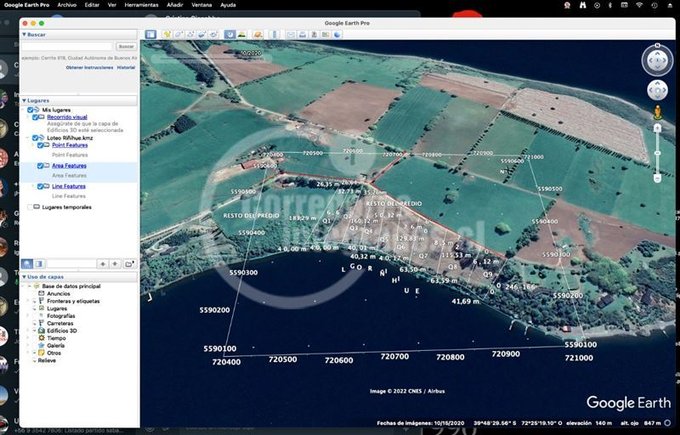Click the move item up arrow button
The height and width of the screenshot is (435, 680).
coord(103,264)
